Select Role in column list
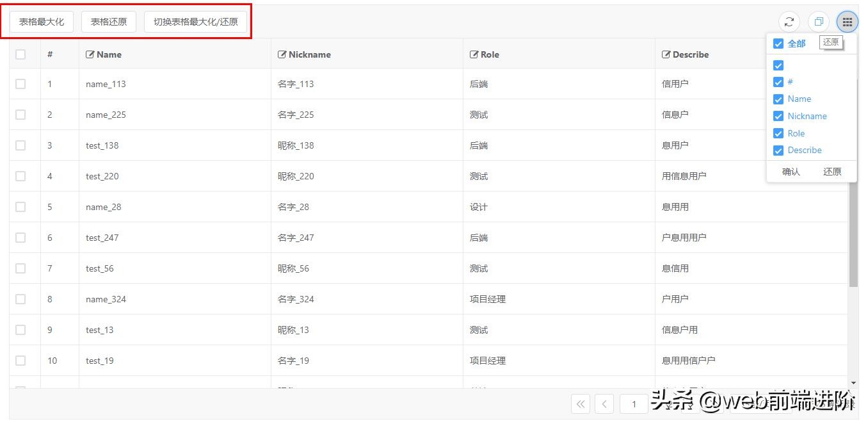 (x=796, y=133)
